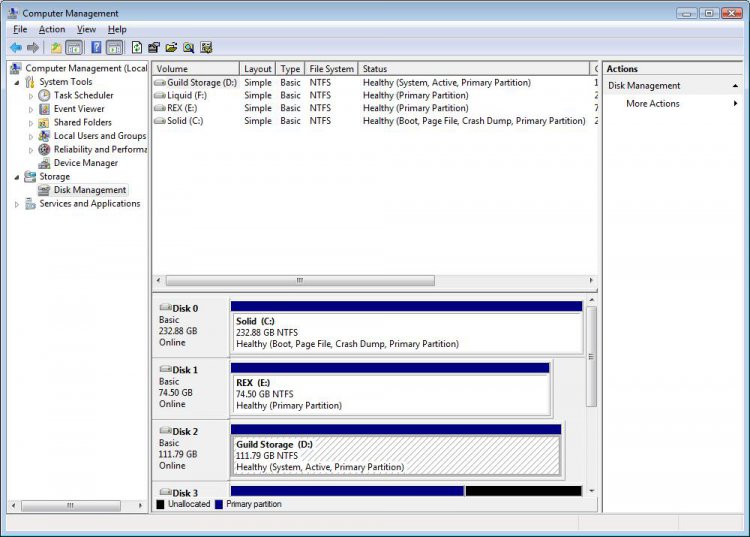Select Solid (C:) partition in Disk 0

pyautogui.click(x=407, y=332)
